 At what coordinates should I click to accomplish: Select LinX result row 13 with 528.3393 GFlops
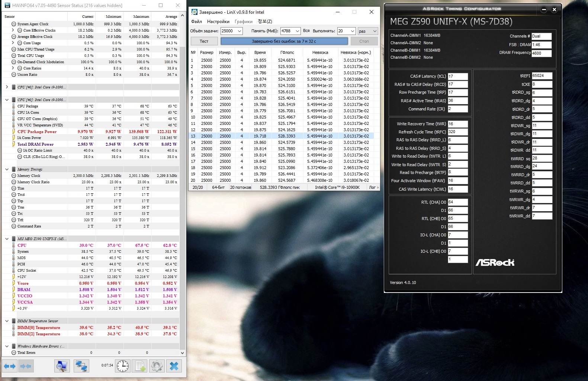coord(282,136)
